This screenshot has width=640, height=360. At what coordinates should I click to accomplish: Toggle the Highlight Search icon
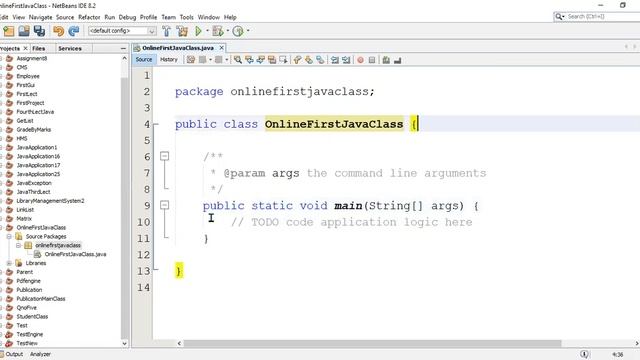coord(272,60)
